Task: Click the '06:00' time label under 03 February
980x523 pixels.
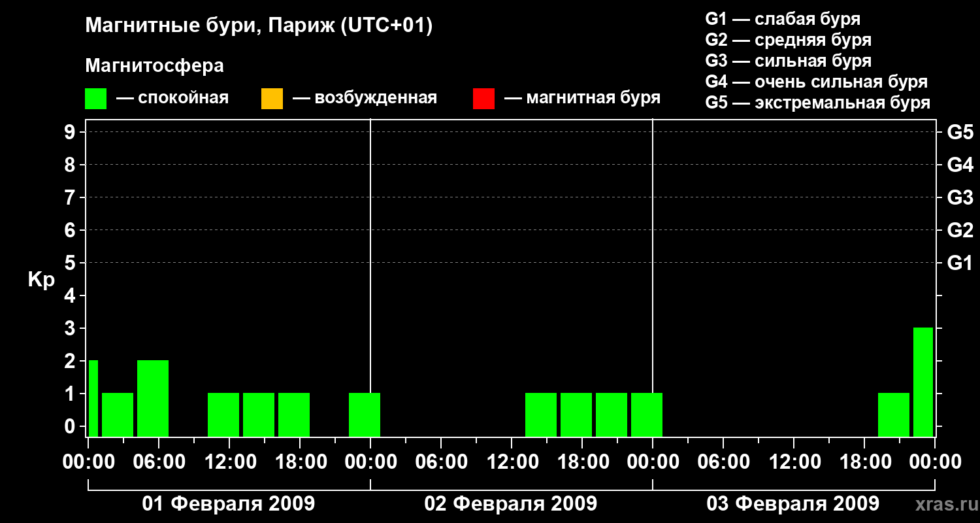Action: [x=723, y=462]
